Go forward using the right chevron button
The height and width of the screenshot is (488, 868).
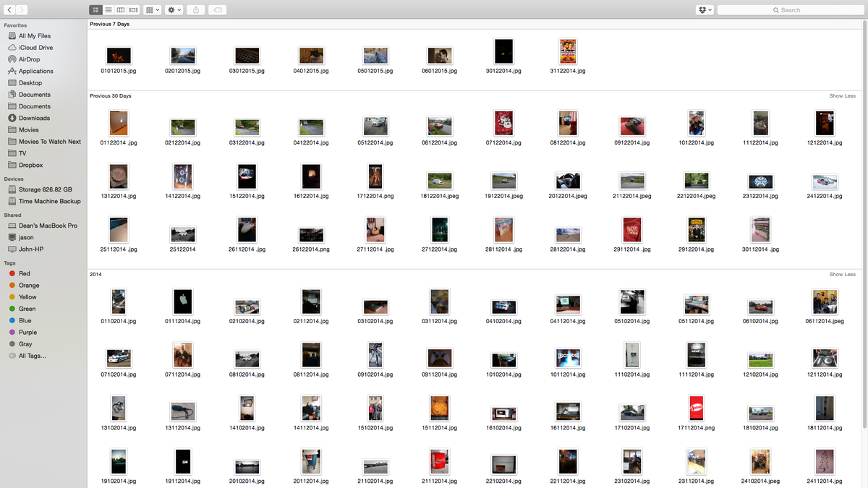[22, 9]
